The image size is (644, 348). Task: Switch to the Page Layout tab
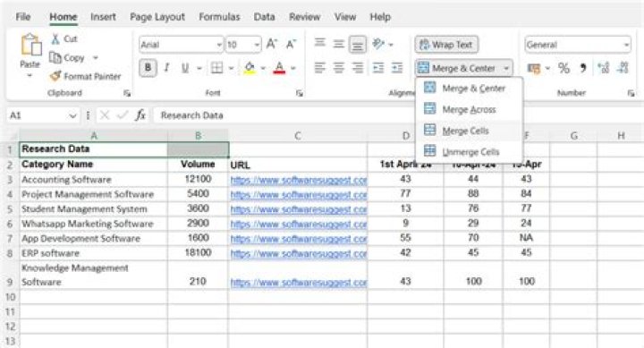[157, 17]
